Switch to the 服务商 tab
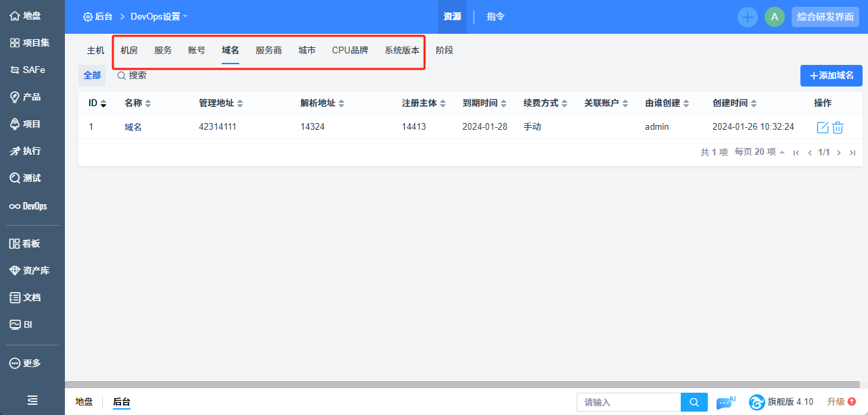This screenshot has height=415, width=868. 268,50
